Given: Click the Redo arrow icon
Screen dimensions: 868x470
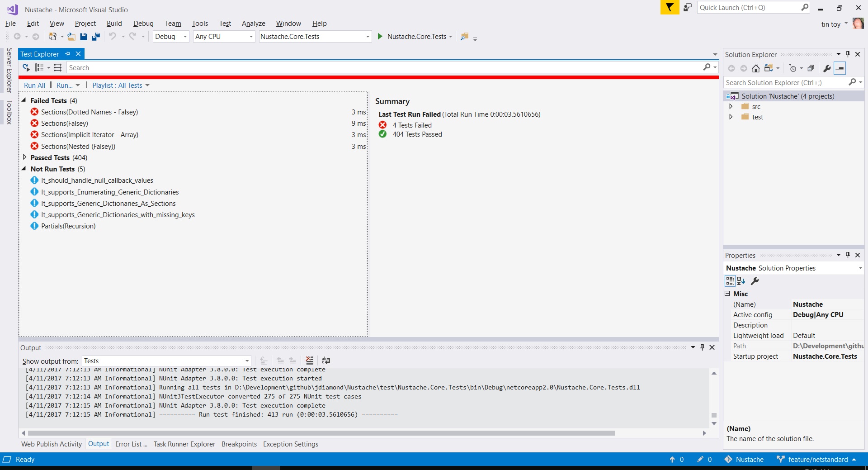Looking at the screenshot, I should click(x=132, y=37).
